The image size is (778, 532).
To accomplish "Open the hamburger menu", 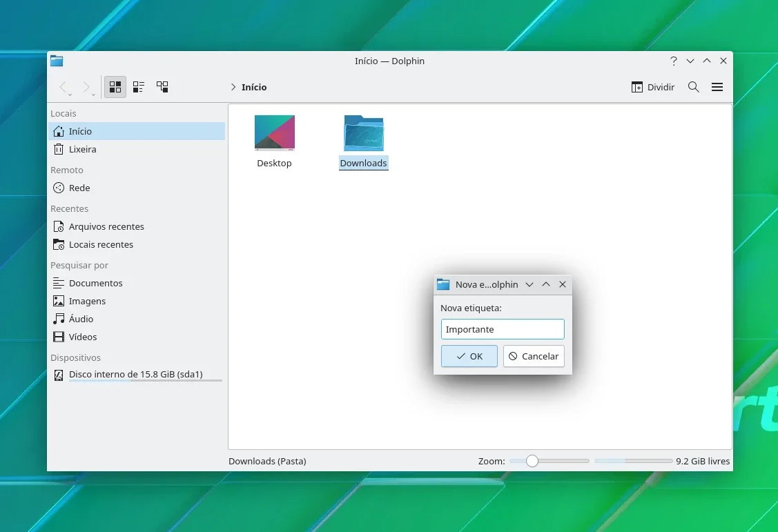I will pos(717,87).
